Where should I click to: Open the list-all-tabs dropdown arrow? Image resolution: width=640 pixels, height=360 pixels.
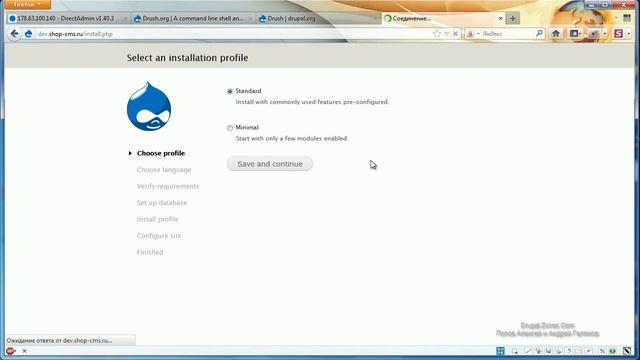point(616,18)
